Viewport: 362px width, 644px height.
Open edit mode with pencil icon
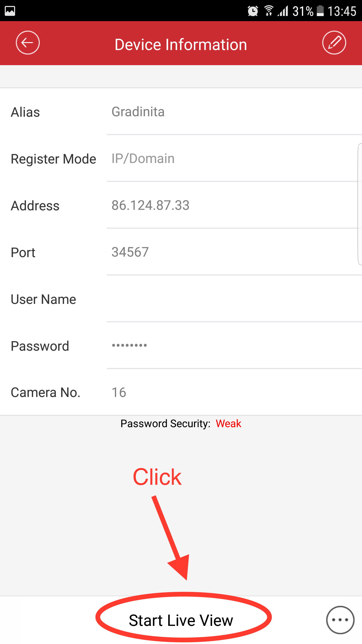(334, 43)
